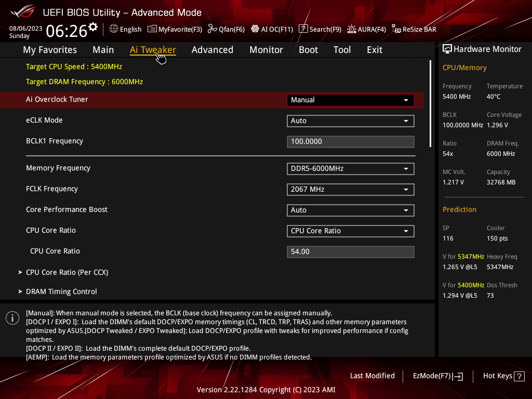Click the Prediction heading

(x=459, y=209)
